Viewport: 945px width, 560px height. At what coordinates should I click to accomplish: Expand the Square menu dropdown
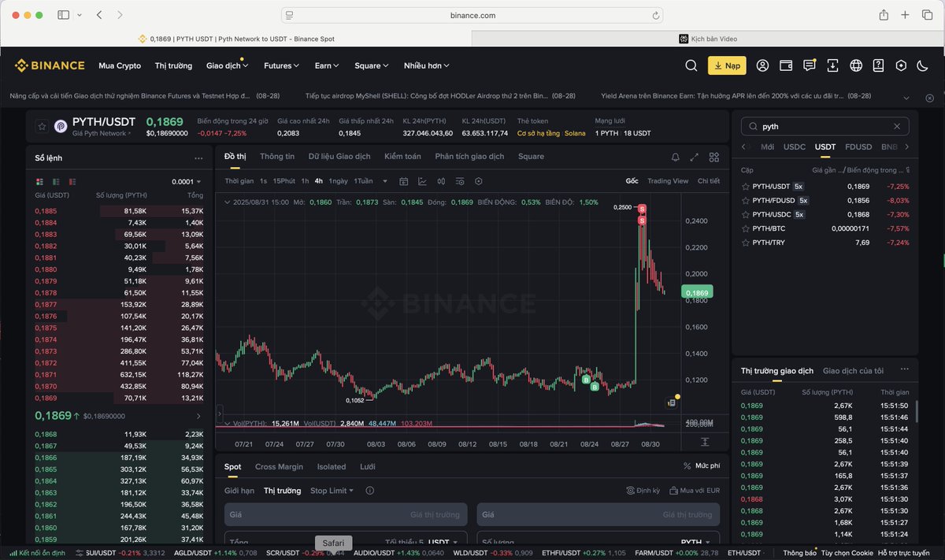(372, 66)
